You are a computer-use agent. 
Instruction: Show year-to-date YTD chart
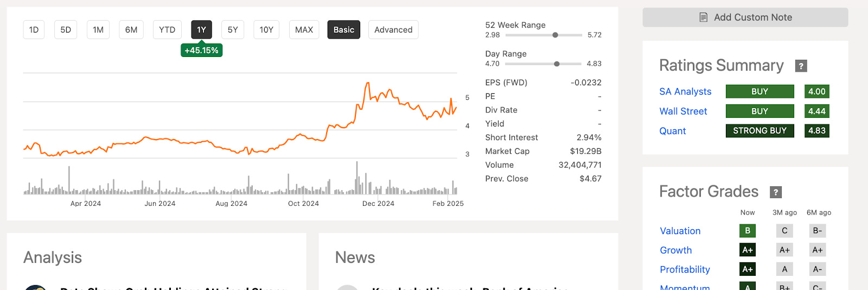[167, 30]
